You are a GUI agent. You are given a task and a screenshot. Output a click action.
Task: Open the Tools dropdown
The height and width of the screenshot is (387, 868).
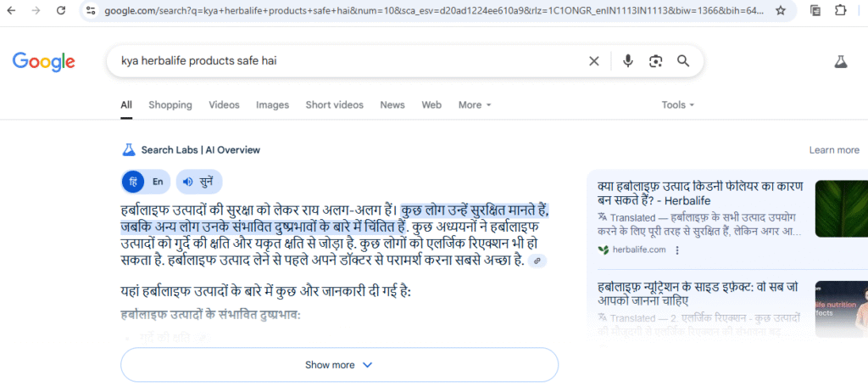677,104
